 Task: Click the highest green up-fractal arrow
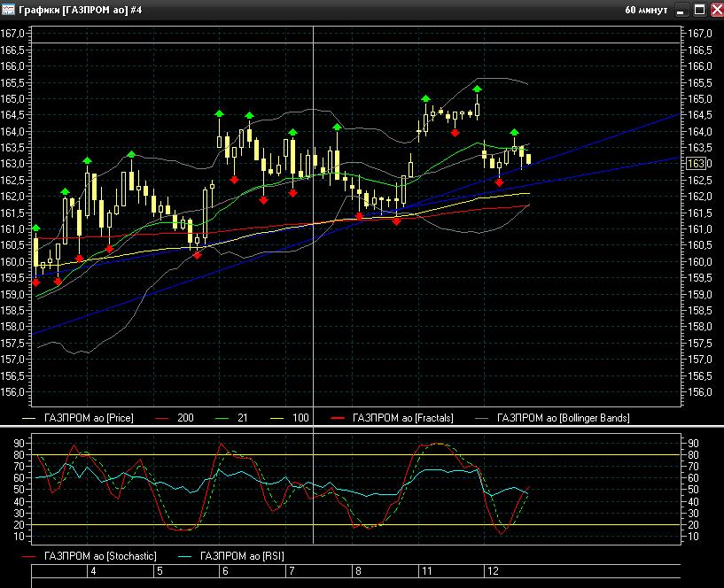point(477,89)
